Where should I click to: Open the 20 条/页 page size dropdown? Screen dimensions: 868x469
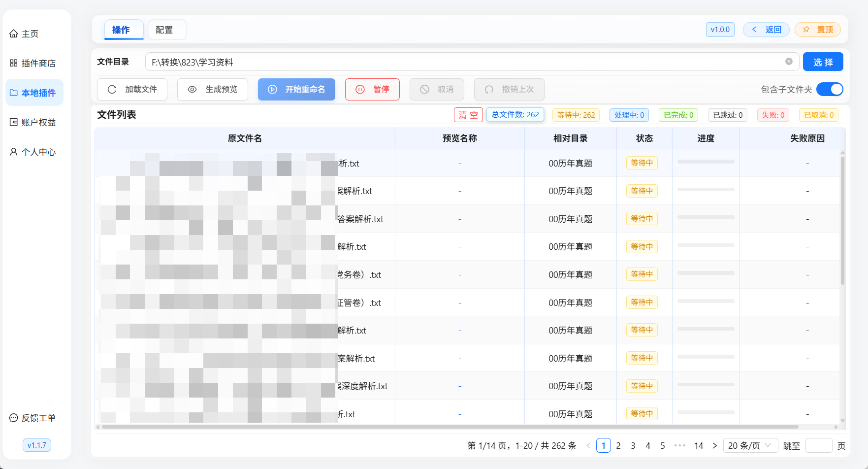pyautogui.click(x=750, y=445)
